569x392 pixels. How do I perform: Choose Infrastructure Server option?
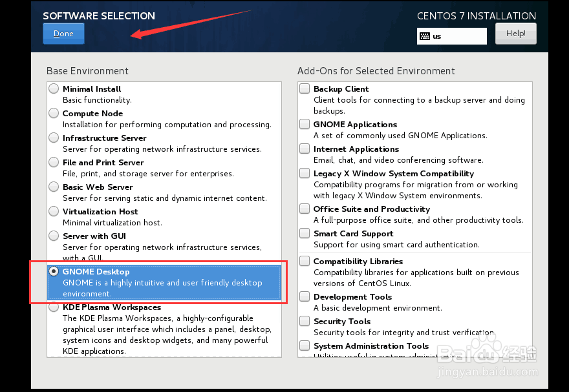[54, 138]
